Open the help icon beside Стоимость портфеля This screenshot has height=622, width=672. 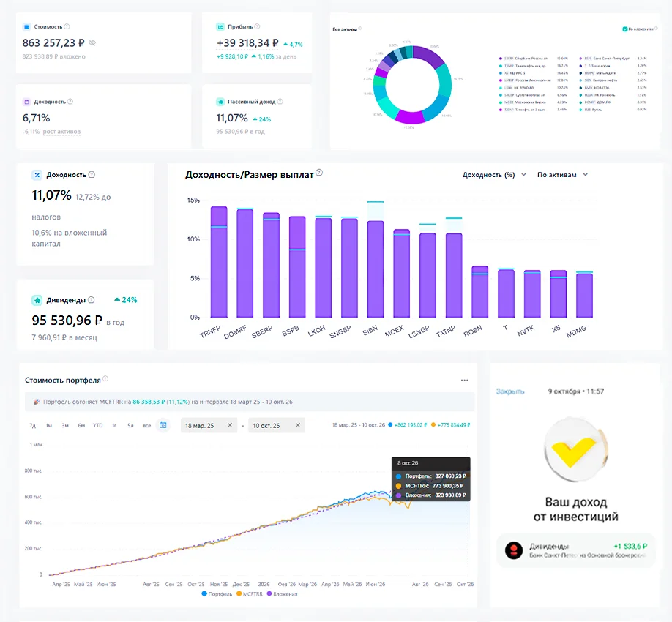(105, 378)
